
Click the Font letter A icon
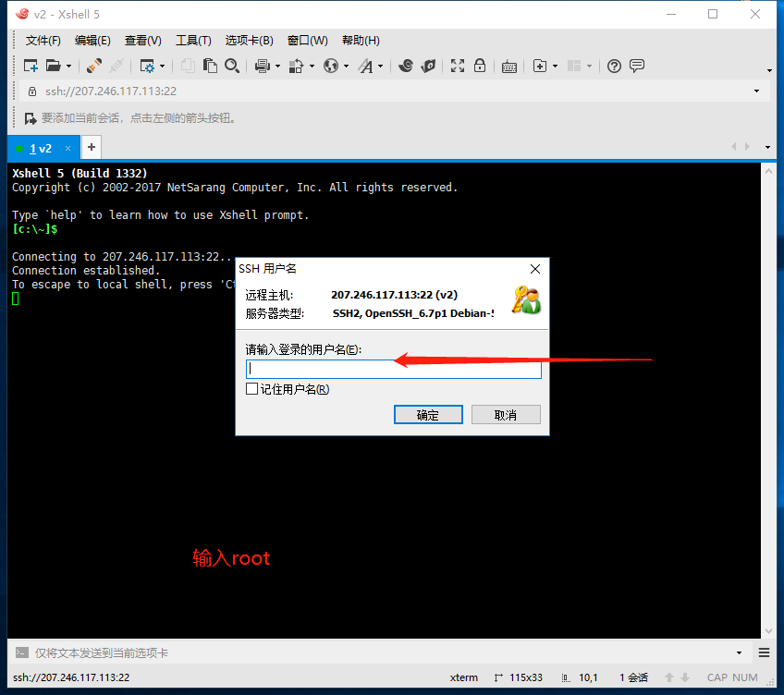tap(366, 66)
